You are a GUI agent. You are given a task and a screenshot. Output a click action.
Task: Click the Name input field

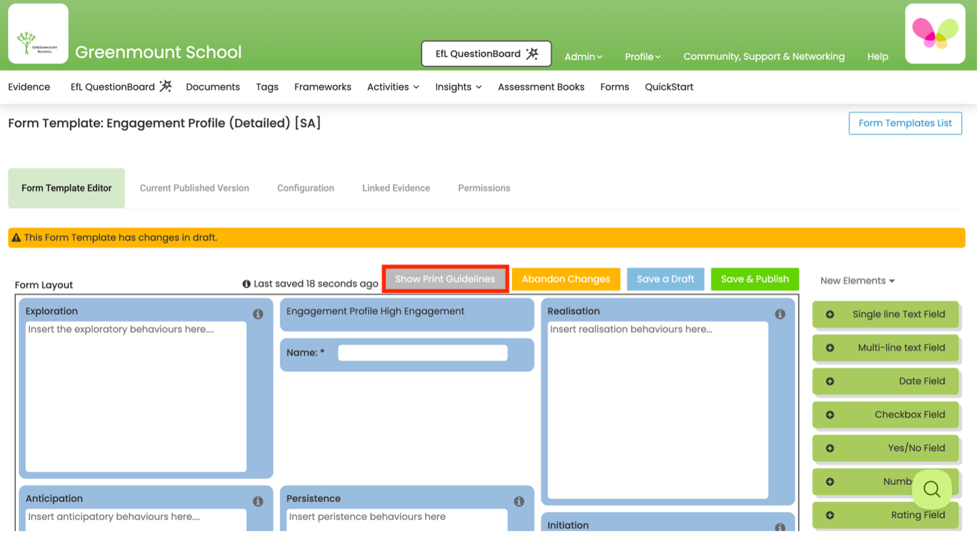point(424,354)
